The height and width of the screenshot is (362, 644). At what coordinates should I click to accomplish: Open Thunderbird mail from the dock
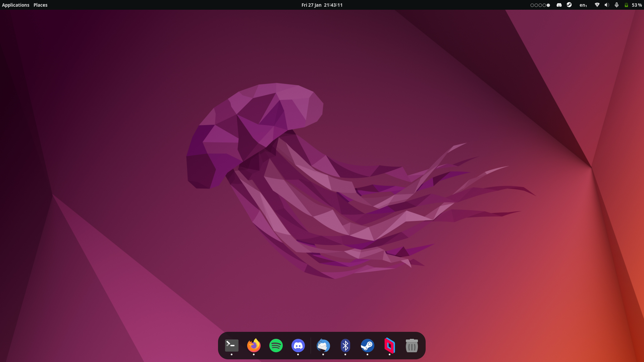pos(323,346)
